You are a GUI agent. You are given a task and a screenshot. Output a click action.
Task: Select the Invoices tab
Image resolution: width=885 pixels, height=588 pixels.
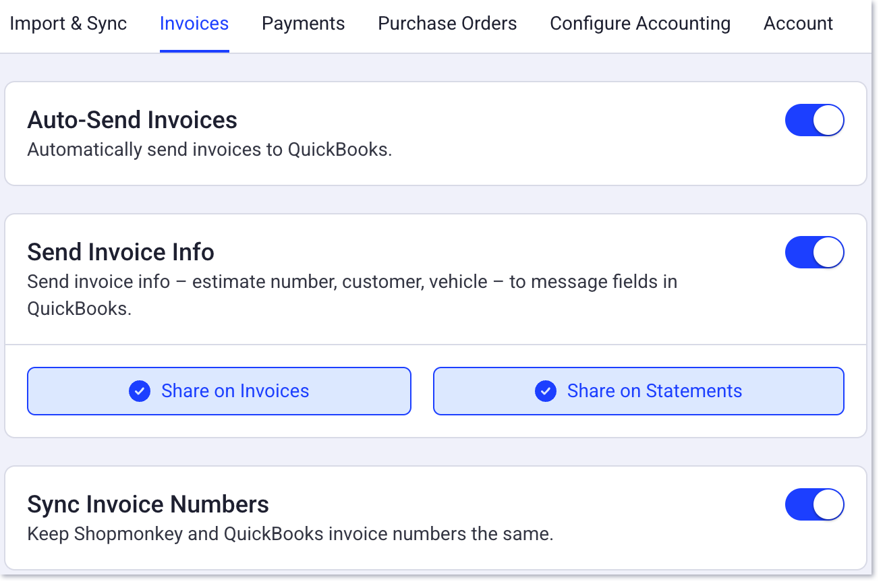[x=194, y=23]
